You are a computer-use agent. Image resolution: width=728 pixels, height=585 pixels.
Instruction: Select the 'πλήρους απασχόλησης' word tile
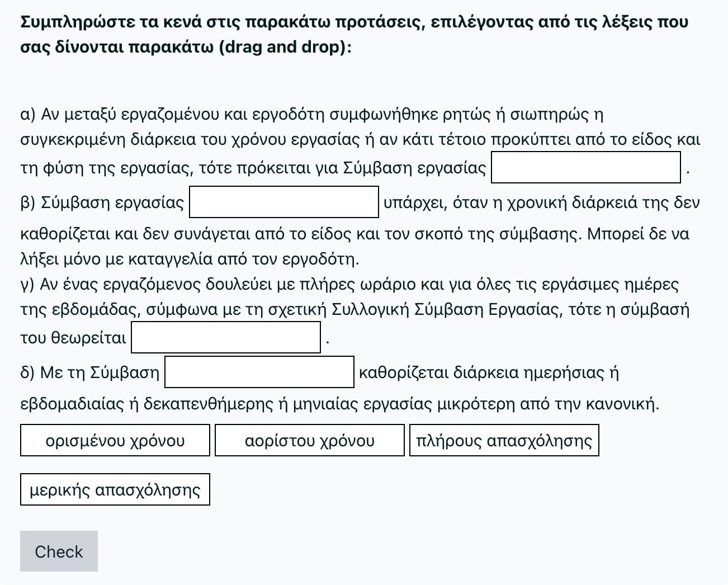coord(504,441)
